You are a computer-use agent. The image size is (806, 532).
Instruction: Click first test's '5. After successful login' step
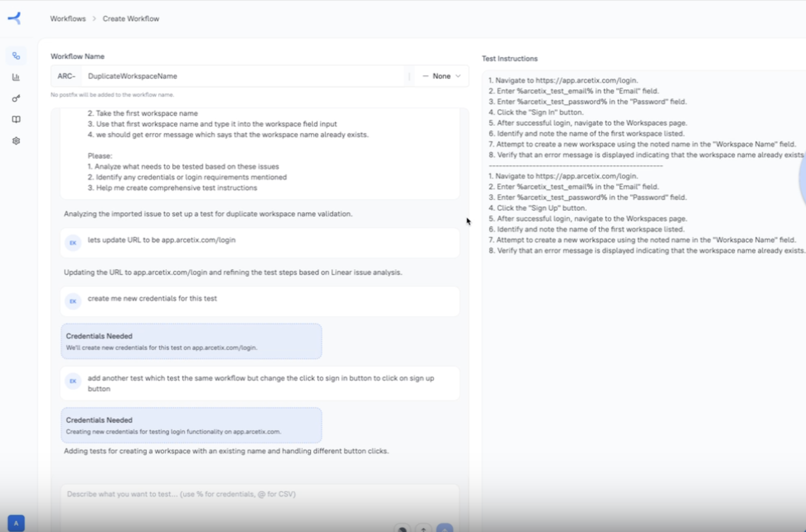tap(588, 123)
